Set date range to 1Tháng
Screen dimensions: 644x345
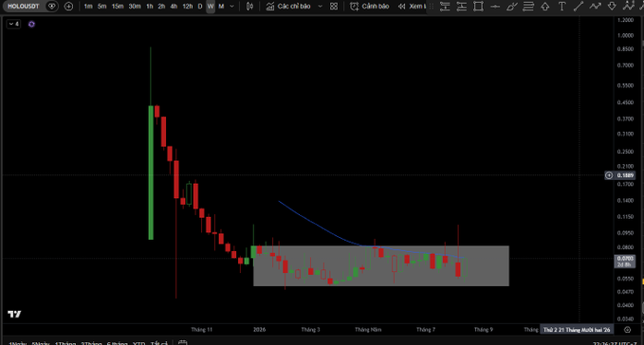click(65, 343)
